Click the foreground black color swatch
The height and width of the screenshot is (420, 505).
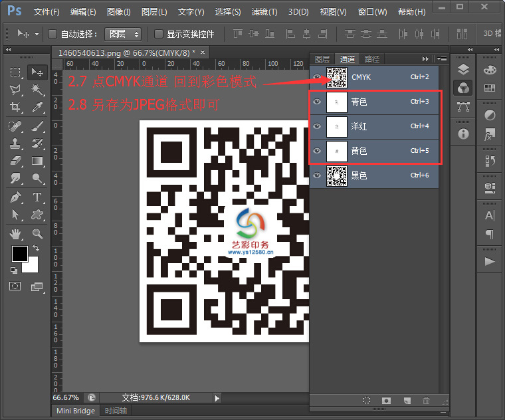point(19,254)
